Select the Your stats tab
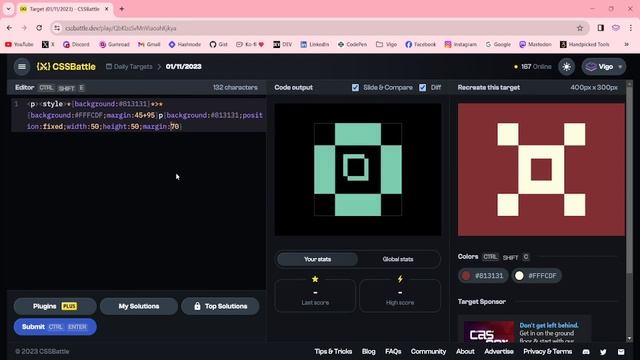 (x=317, y=259)
